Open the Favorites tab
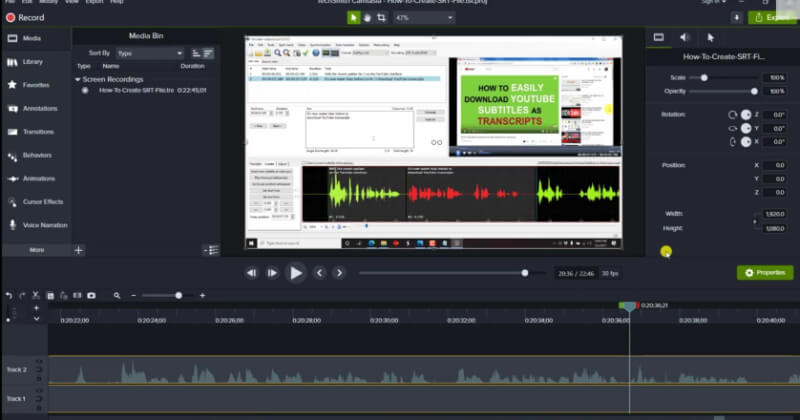 click(x=36, y=85)
